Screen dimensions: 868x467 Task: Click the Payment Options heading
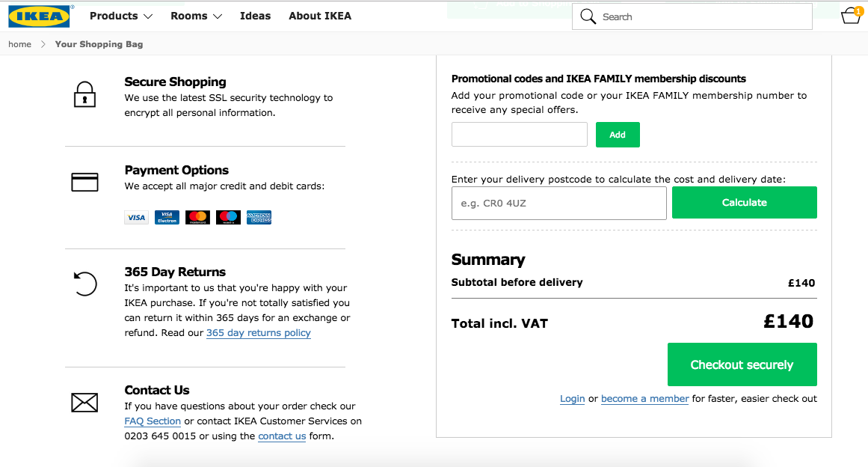pyautogui.click(x=176, y=170)
